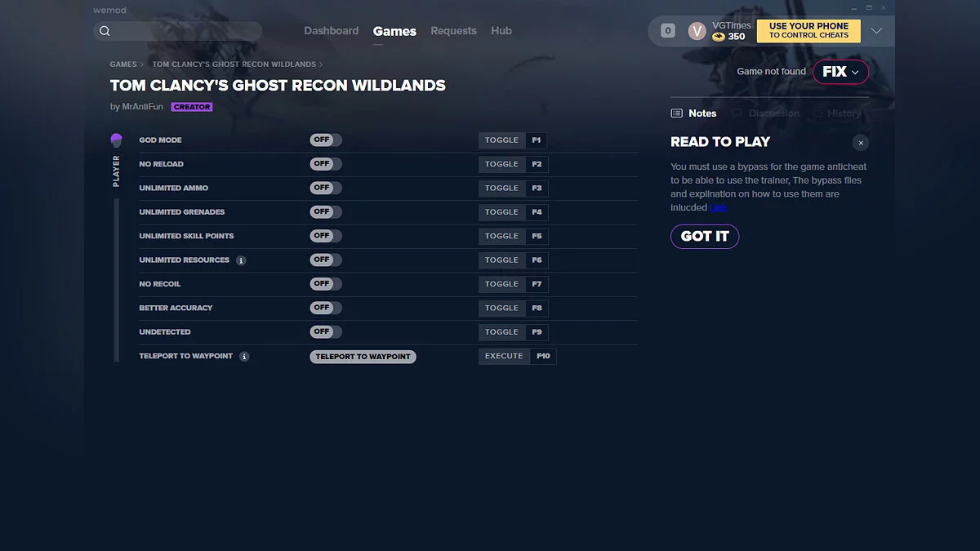
Task: Open the chevron beside phone control banner
Action: (876, 30)
